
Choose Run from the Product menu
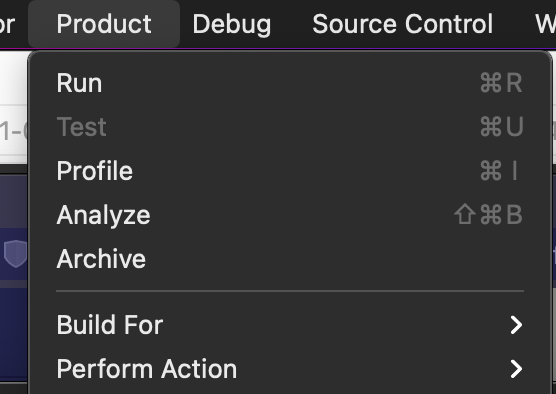290,83
